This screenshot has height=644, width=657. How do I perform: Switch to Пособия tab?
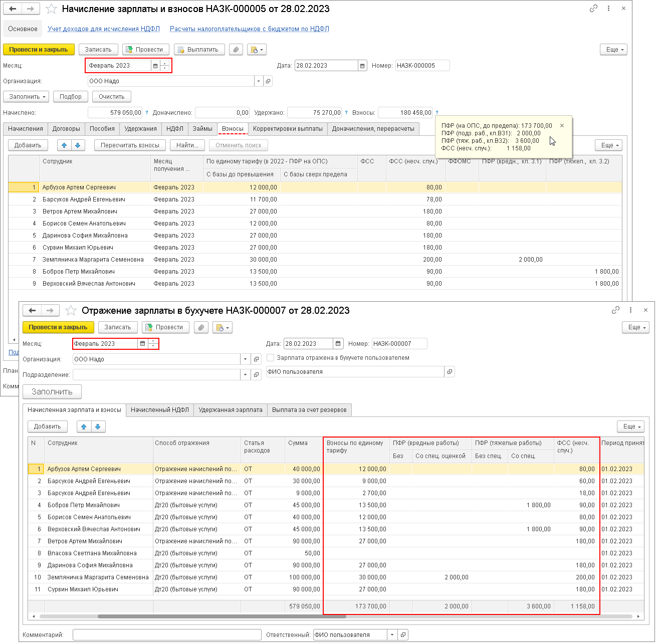tap(102, 129)
